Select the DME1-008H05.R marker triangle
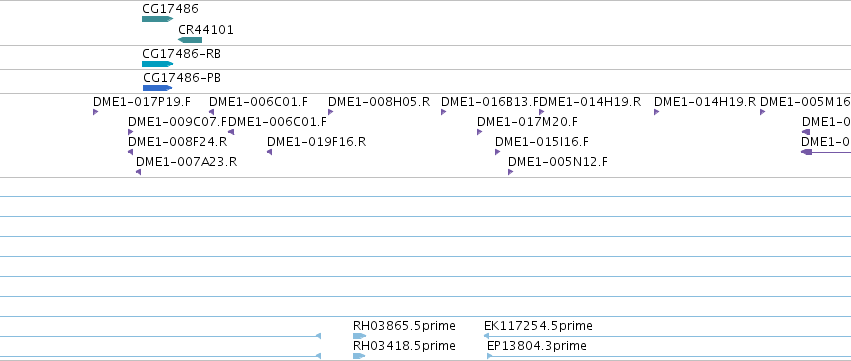Image resolution: width=851 pixels, height=361 pixels. [x=331, y=112]
